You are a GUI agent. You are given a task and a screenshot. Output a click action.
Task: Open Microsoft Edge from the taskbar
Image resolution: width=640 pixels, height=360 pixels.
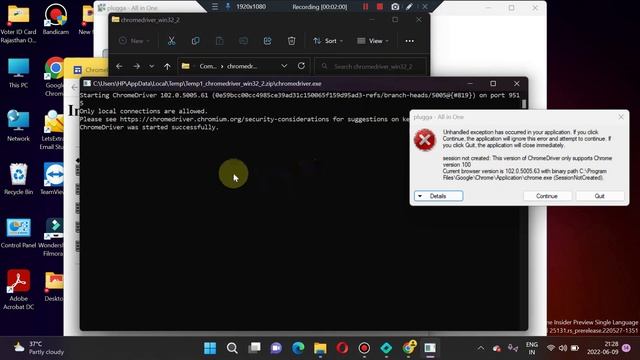298,348
